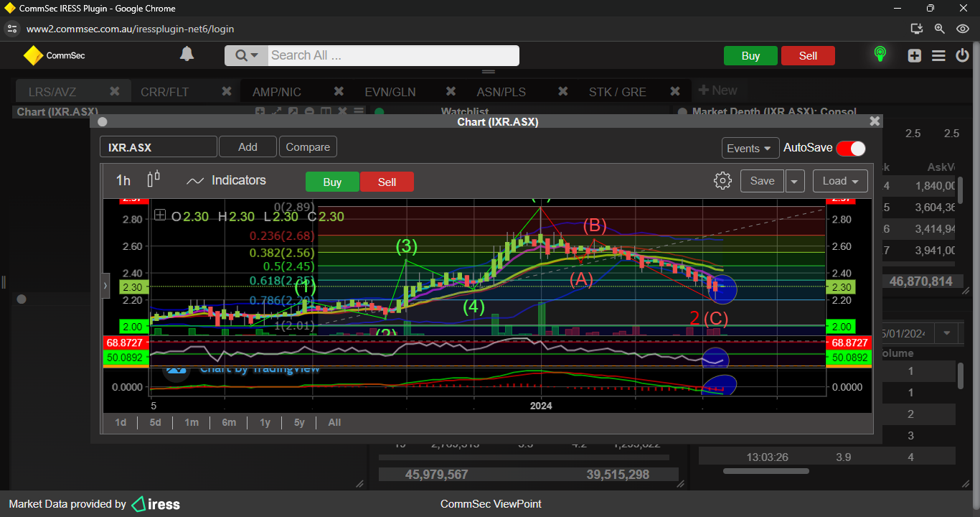This screenshot has width=980, height=517.
Task: Set chart range to All
Action: pos(334,422)
